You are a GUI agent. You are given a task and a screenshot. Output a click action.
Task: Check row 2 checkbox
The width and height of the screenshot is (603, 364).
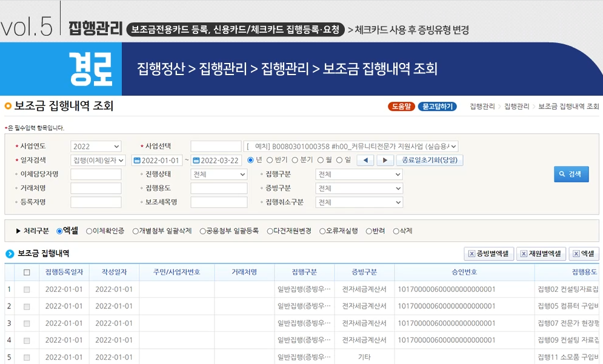(x=27, y=306)
